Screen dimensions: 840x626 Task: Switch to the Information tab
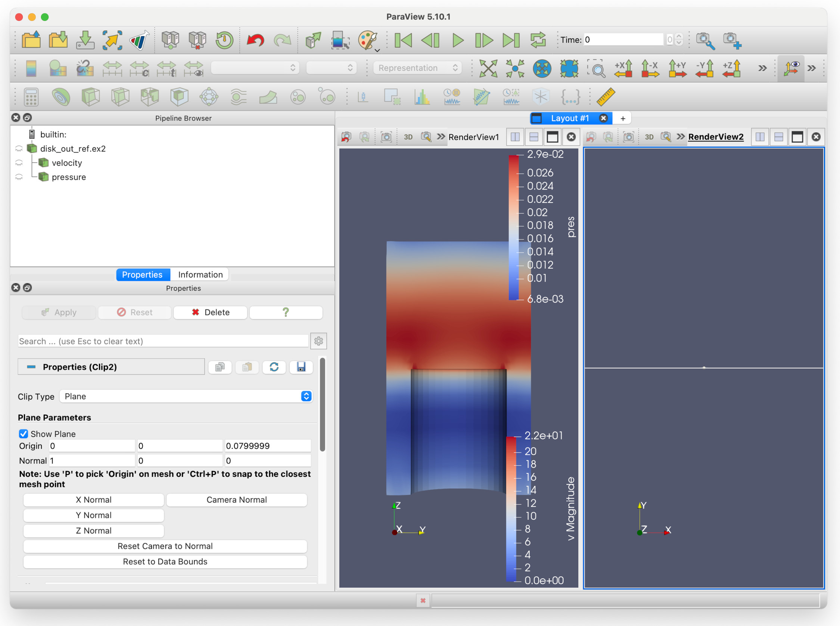point(200,275)
